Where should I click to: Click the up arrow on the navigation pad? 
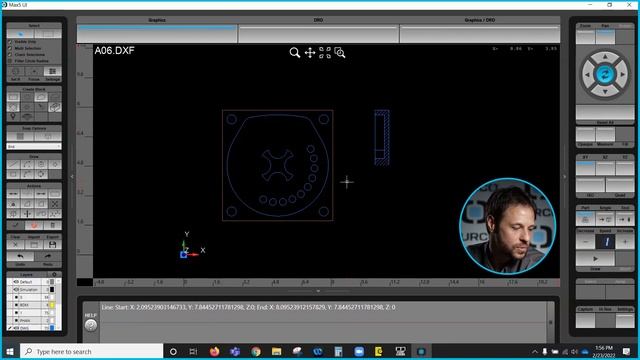(605, 57)
